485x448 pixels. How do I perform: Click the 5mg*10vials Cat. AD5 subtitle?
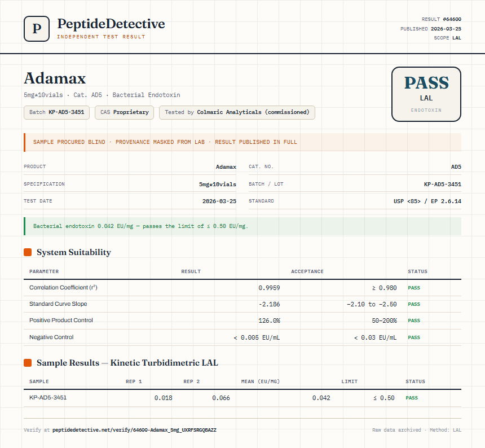[x=102, y=95]
